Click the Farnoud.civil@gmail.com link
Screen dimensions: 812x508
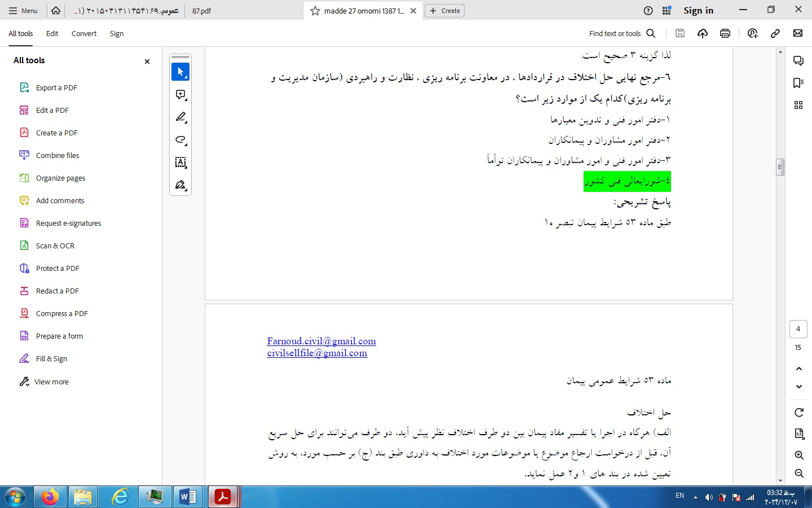(x=321, y=341)
